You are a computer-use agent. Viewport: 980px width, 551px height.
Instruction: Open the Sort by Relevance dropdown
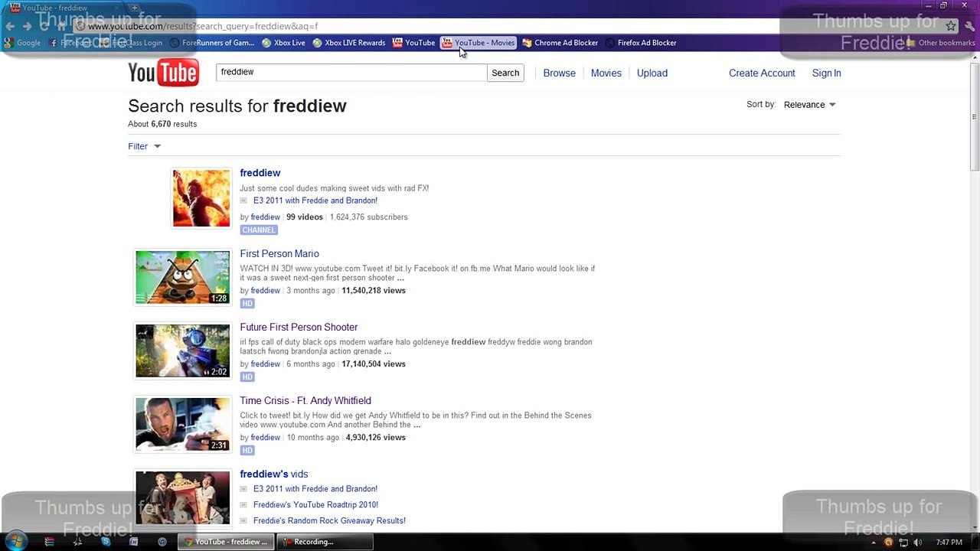tap(809, 105)
